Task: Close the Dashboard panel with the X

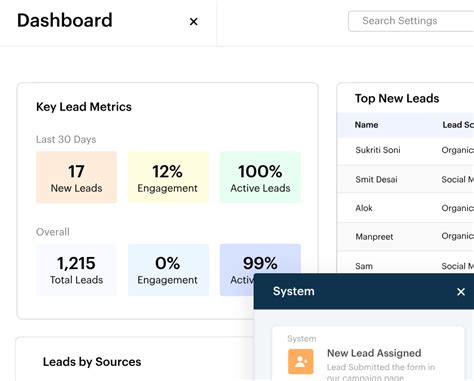Action: (x=193, y=22)
